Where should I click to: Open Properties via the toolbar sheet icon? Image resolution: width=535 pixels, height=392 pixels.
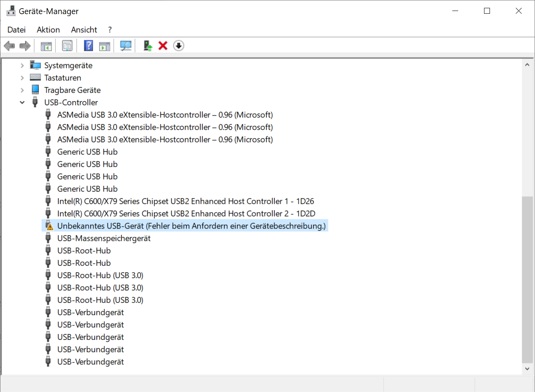67,46
